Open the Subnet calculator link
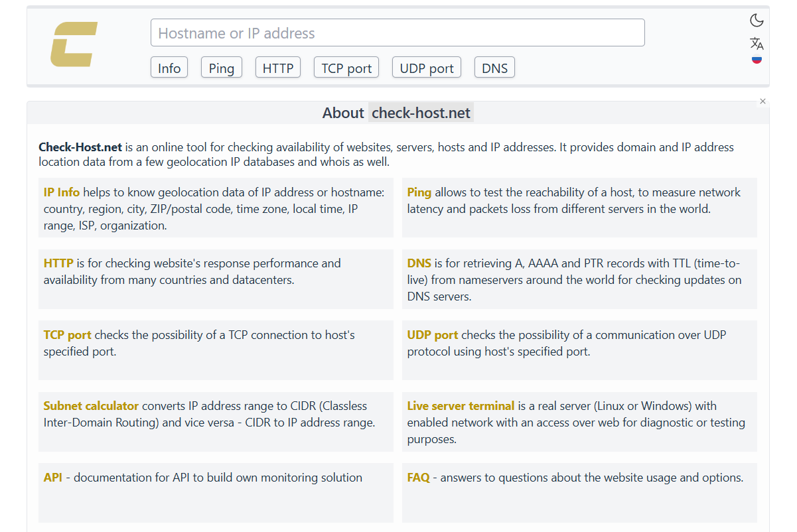 pos(92,406)
